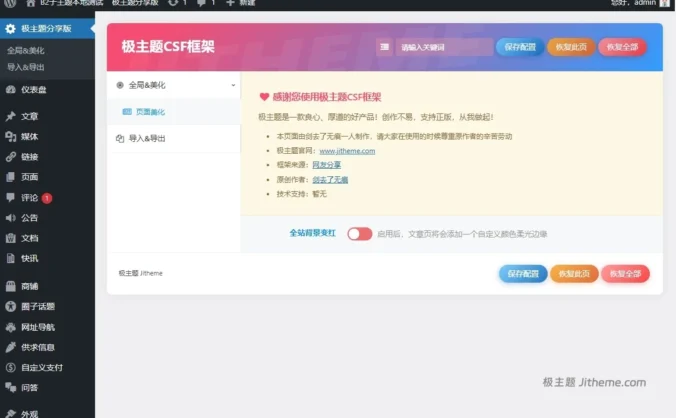Click the updates refresh icon in admin bar
676x418 pixels.
tap(173, 3)
